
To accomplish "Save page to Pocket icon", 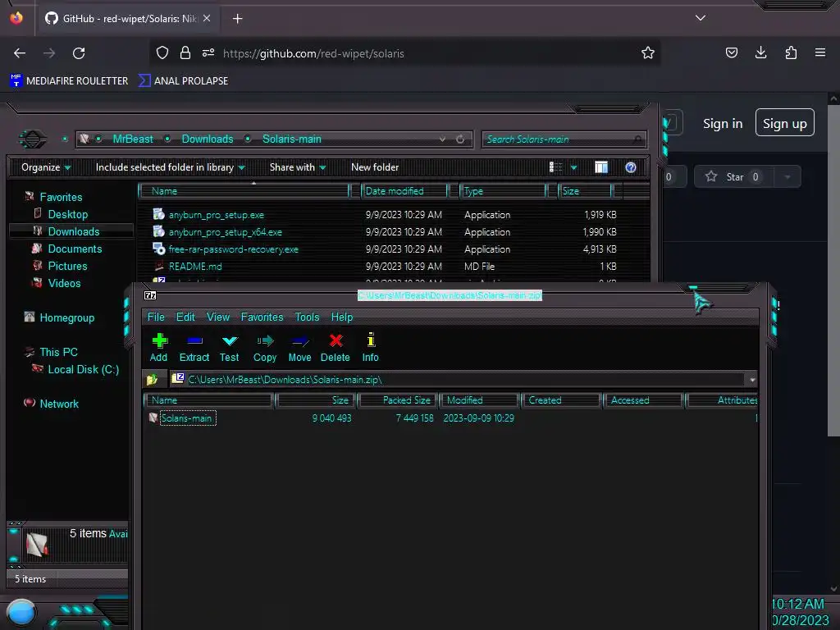I will pos(731,52).
